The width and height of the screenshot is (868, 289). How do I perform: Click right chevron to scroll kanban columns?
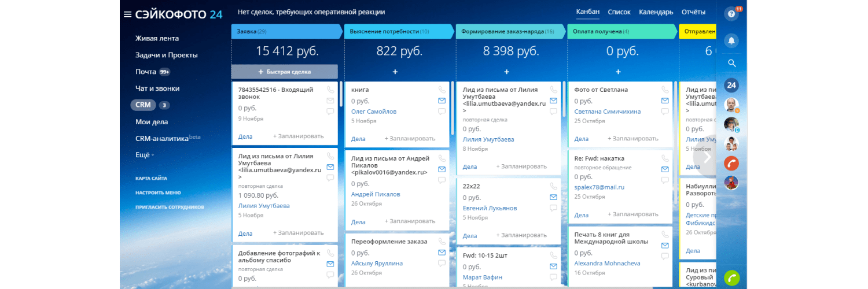point(707,156)
